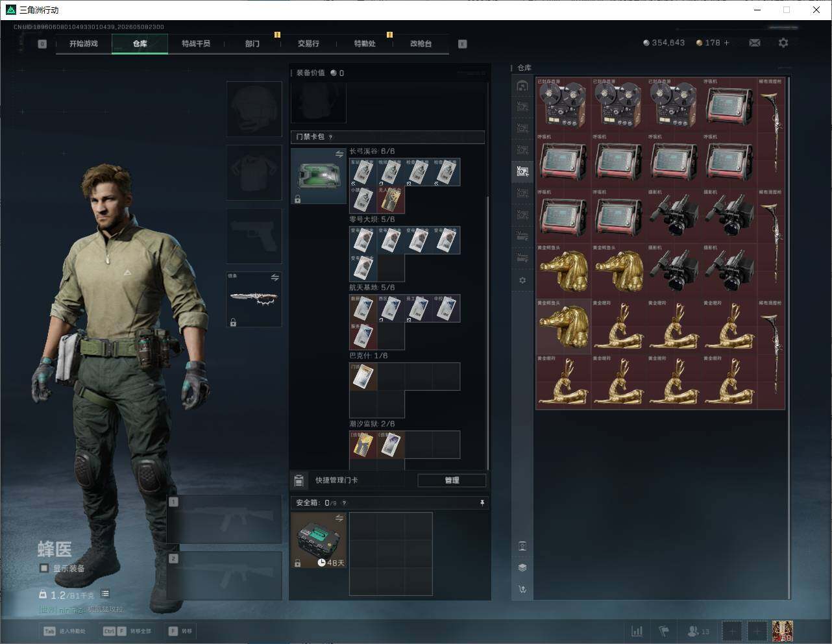
Task: Swap the keycard case via arrows icon
Action: click(339, 154)
